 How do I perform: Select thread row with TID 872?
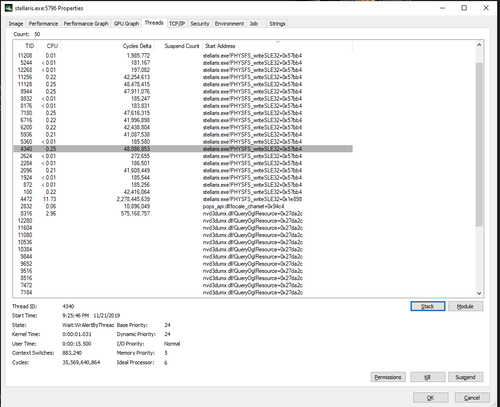183,185
